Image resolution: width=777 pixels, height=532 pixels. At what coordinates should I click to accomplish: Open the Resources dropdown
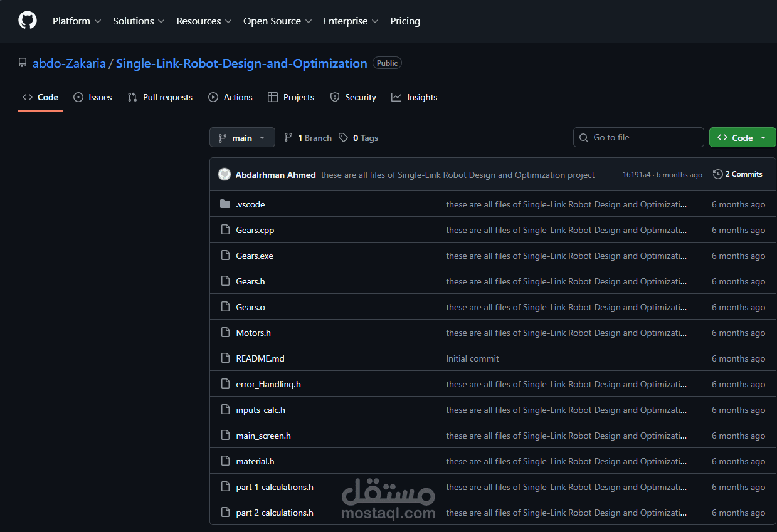204,21
